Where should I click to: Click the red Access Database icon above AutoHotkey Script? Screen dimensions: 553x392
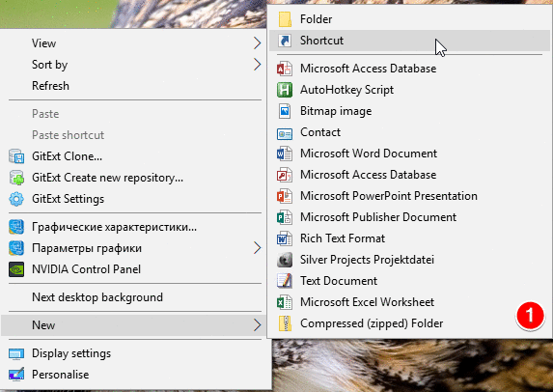coord(285,69)
